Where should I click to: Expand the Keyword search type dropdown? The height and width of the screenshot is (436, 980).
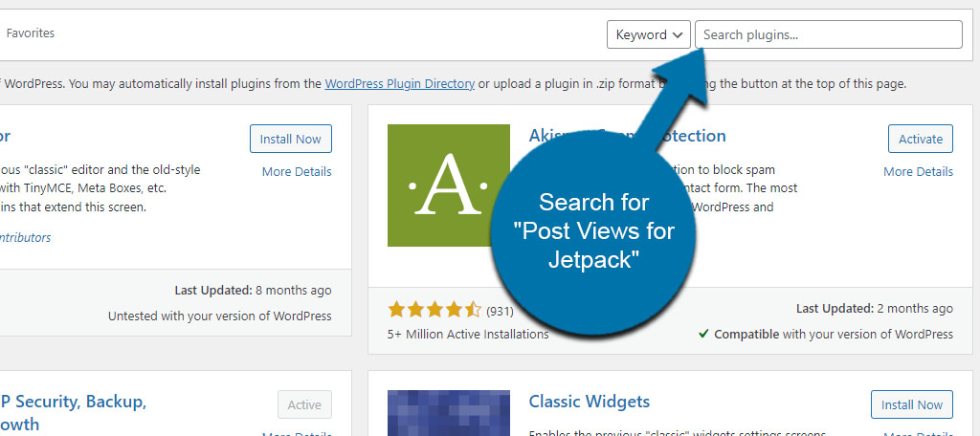(649, 34)
